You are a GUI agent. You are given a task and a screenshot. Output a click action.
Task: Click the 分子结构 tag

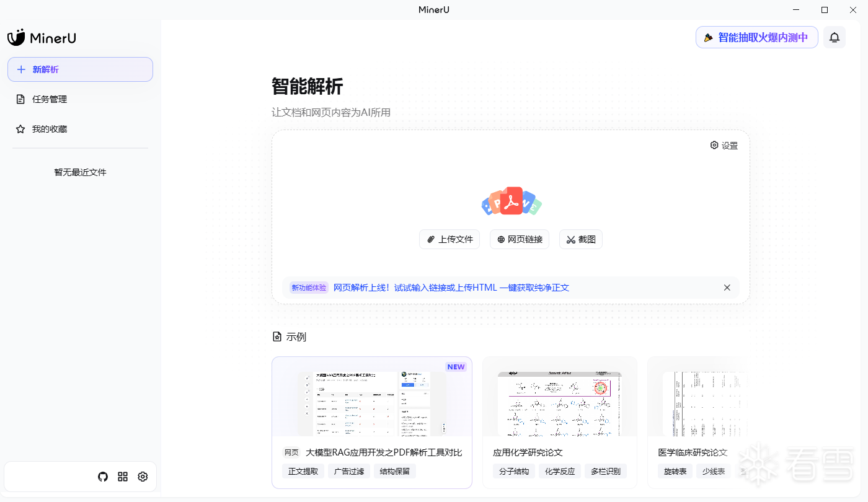514,471
